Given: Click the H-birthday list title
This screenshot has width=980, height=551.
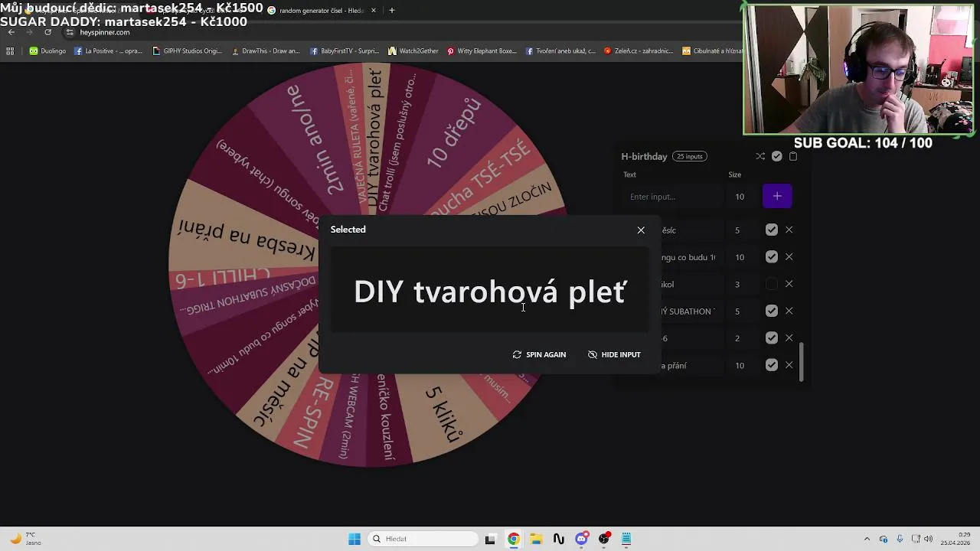Looking at the screenshot, I should (x=644, y=156).
